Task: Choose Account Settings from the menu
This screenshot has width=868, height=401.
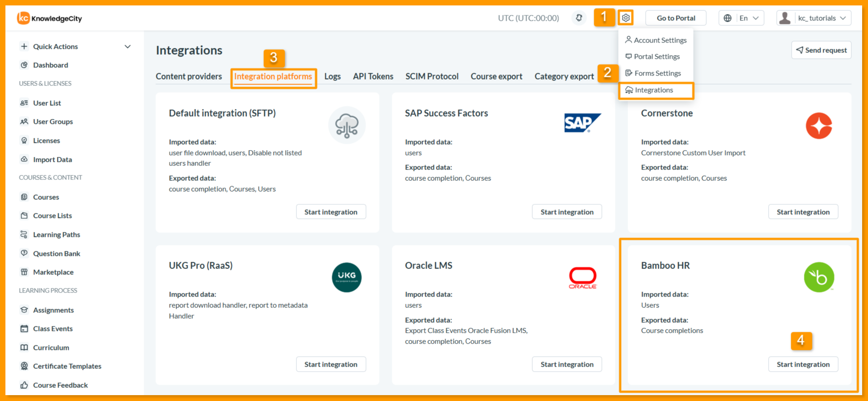Action: coord(656,40)
